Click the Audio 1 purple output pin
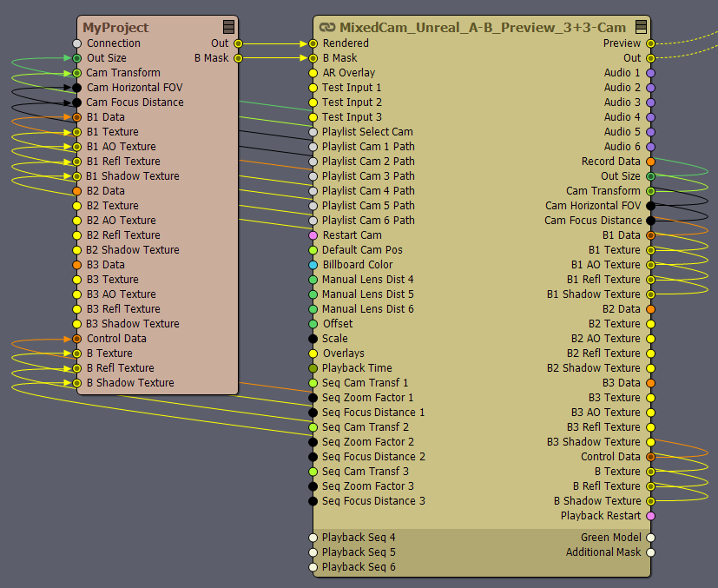The height and width of the screenshot is (588, 718). coord(650,73)
